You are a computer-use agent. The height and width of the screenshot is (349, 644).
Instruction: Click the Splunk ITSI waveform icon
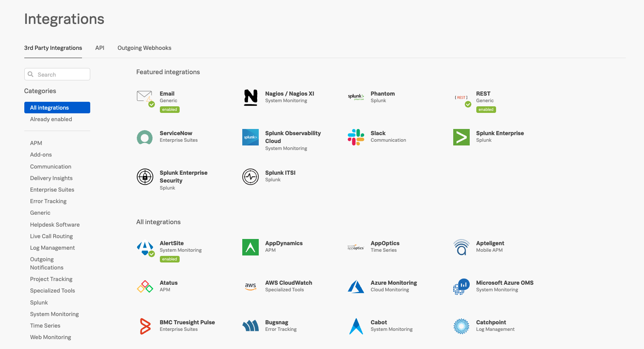251,176
